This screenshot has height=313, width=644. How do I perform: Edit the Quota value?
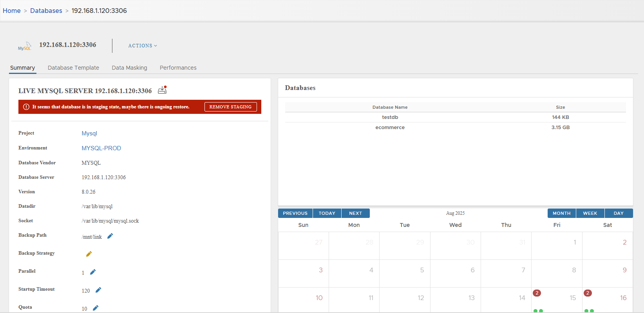tap(96, 308)
